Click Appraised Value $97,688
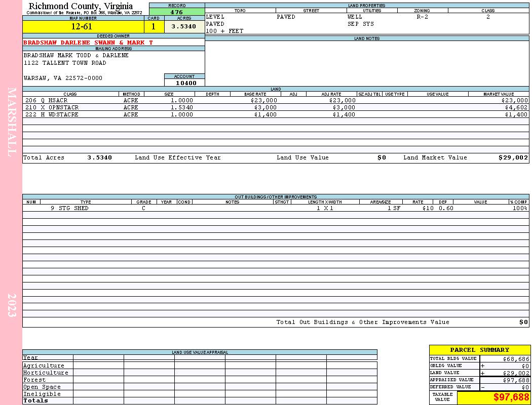The height and width of the screenshot is (405, 532). tap(516, 380)
